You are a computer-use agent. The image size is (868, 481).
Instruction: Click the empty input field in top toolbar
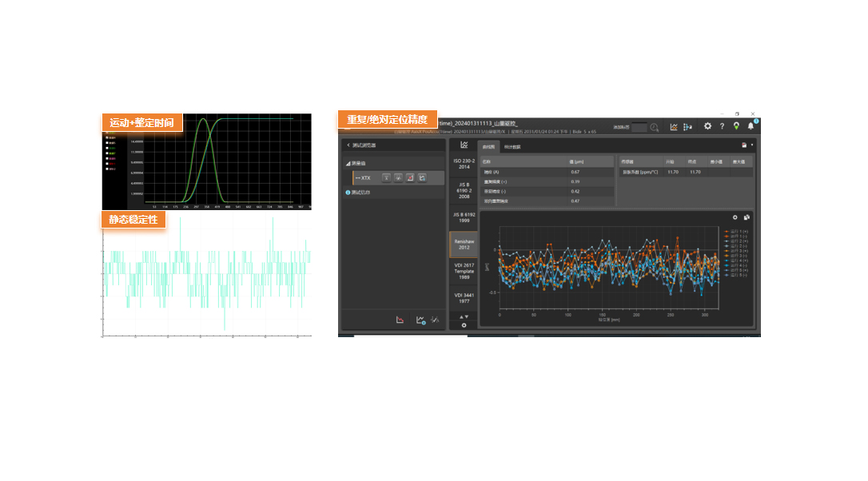tap(639, 127)
